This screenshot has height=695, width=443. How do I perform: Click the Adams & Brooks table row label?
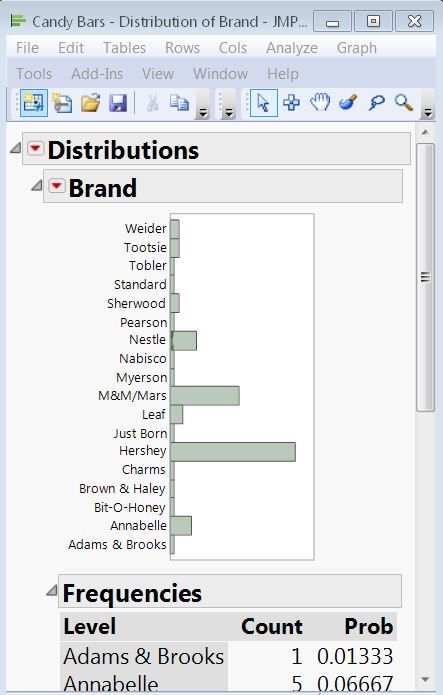click(144, 656)
